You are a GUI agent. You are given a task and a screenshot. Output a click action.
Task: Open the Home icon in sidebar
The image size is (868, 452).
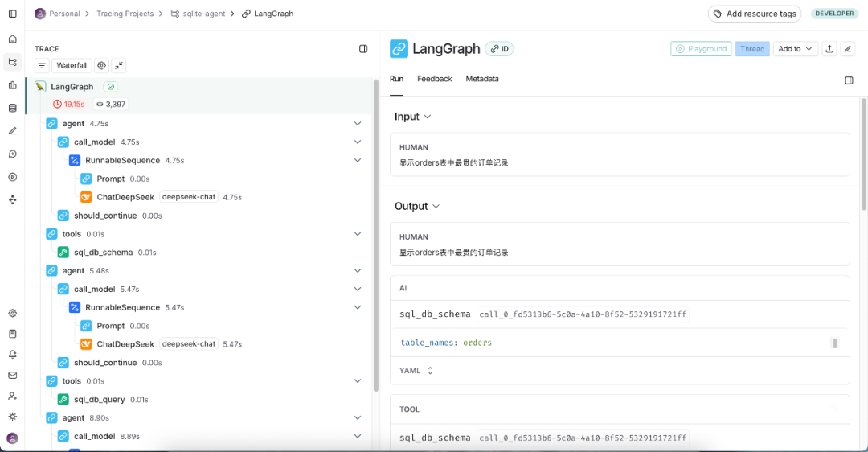[x=13, y=39]
